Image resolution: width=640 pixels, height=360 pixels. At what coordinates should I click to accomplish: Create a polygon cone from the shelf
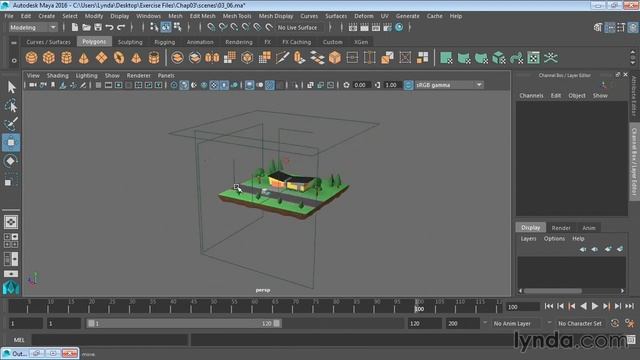click(84, 58)
